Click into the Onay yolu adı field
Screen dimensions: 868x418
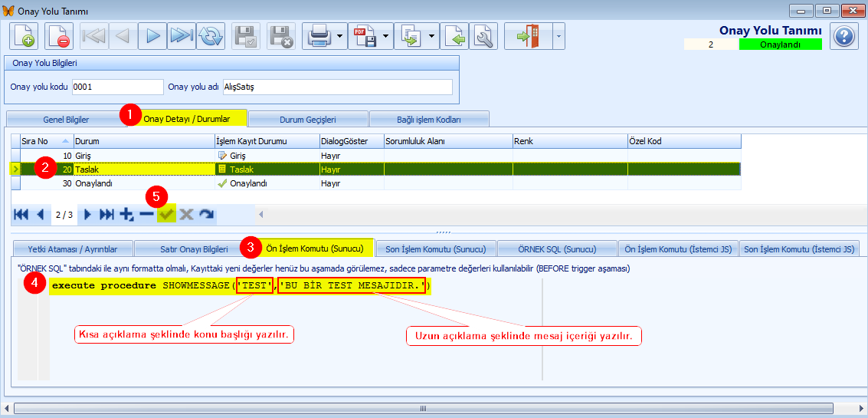337,87
